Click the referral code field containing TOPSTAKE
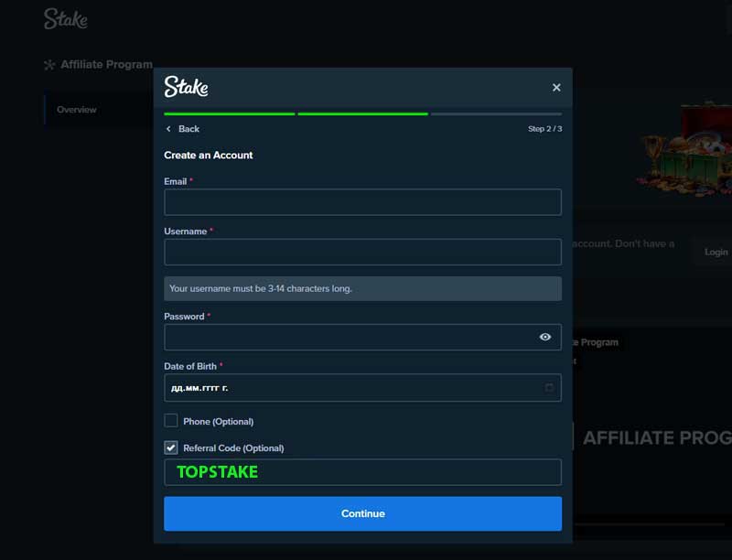The image size is (732, 560). coord(362,472)
